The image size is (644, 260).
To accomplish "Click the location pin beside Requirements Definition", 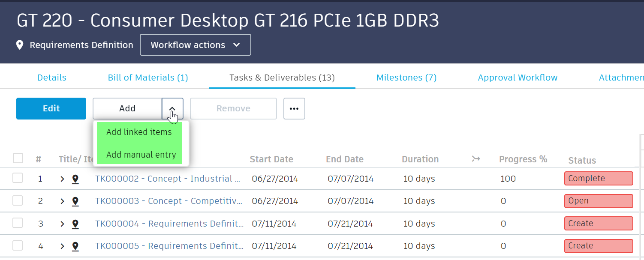I will (x=20, y=45).
